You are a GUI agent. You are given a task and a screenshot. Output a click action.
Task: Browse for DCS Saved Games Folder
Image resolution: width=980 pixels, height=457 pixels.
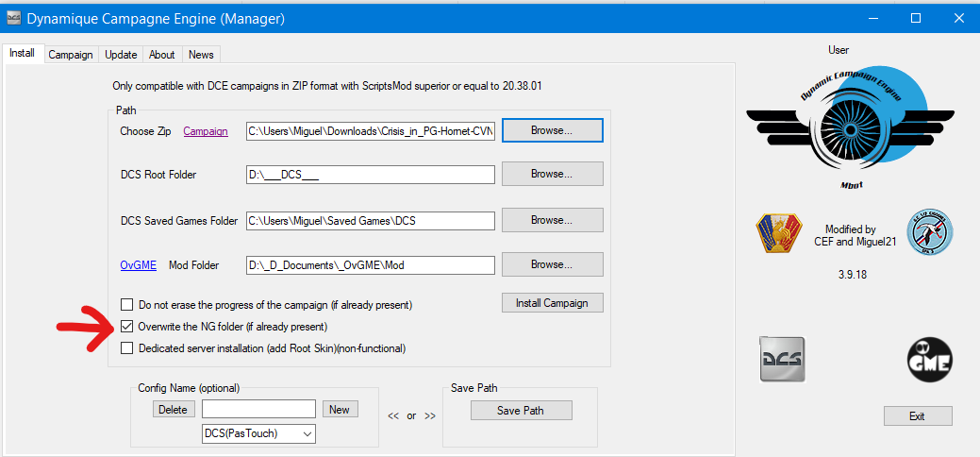pos(552,220)
